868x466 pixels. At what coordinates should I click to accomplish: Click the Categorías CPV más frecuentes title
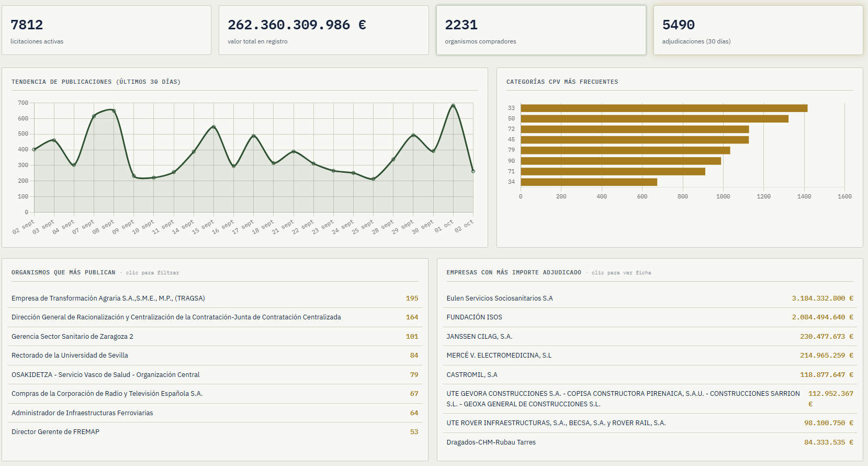(x=562, y=82)
